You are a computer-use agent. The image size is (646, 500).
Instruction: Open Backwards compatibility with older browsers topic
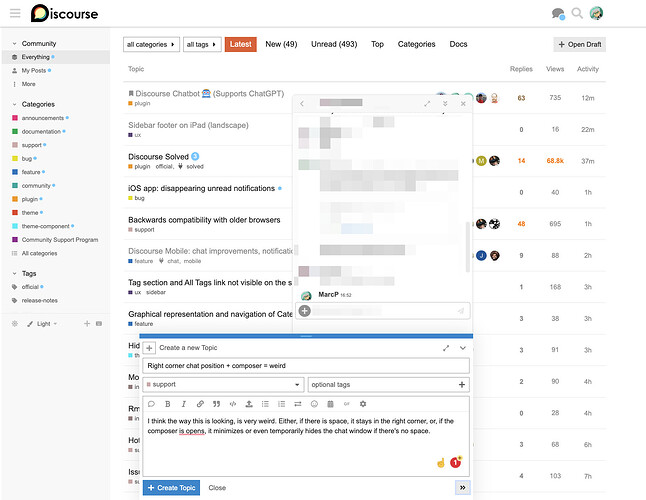[x=204, y=220]
